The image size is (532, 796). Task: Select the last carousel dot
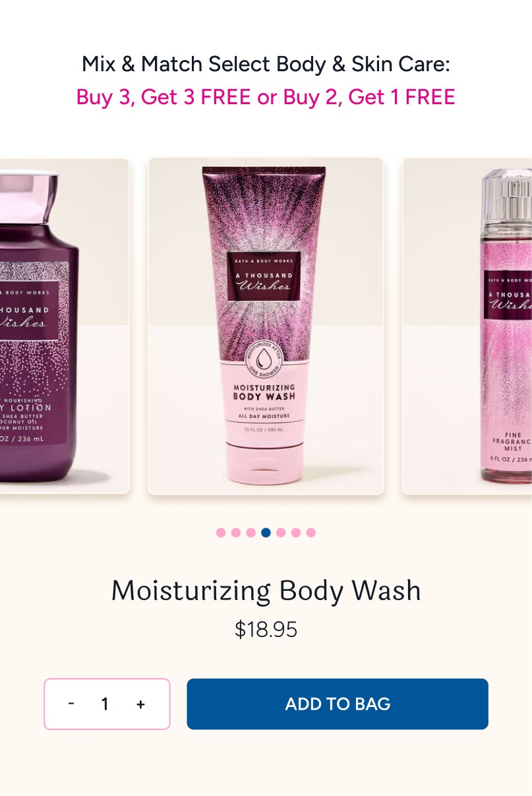(311, 533)
